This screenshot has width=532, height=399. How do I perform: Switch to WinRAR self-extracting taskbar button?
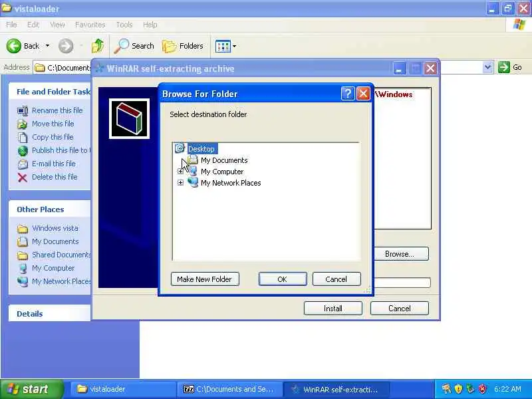click(336, 389)
